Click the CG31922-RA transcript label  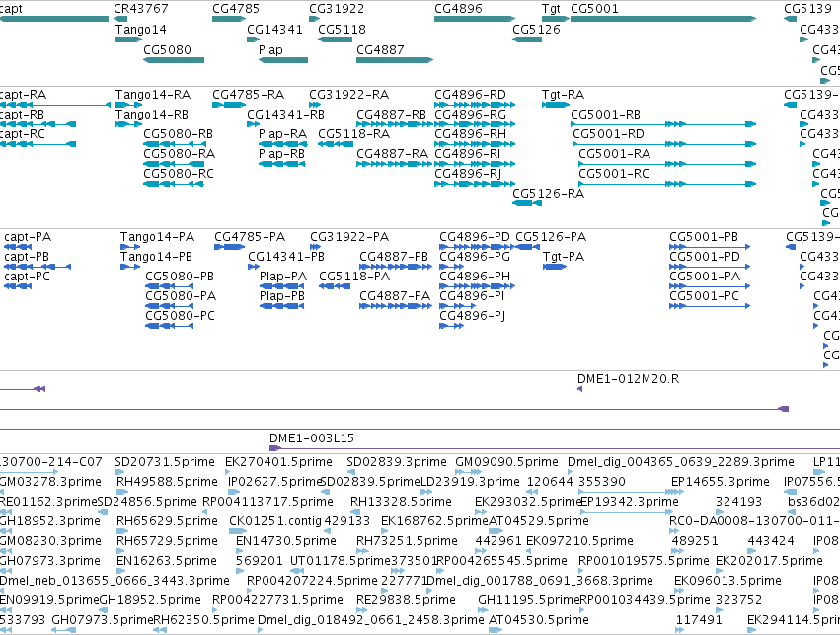click(x=348, y=95)
